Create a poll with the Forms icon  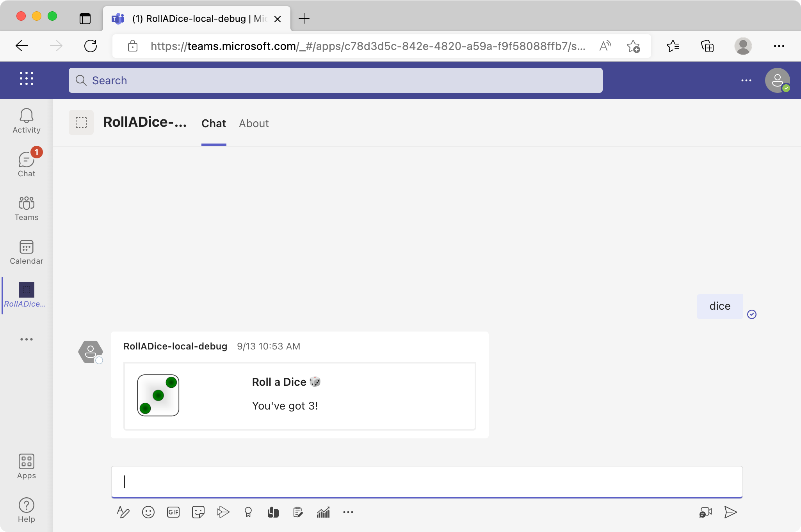coord(323,512)
